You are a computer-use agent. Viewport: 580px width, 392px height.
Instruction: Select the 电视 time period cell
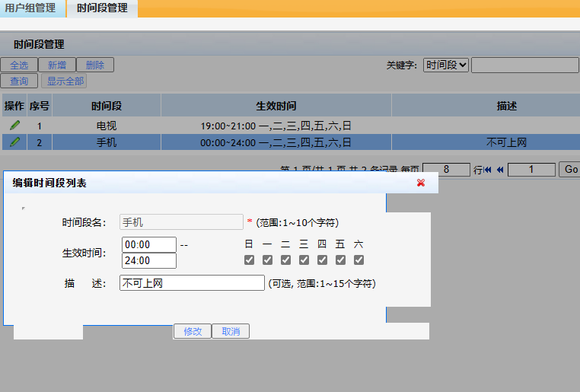(107, 126)
